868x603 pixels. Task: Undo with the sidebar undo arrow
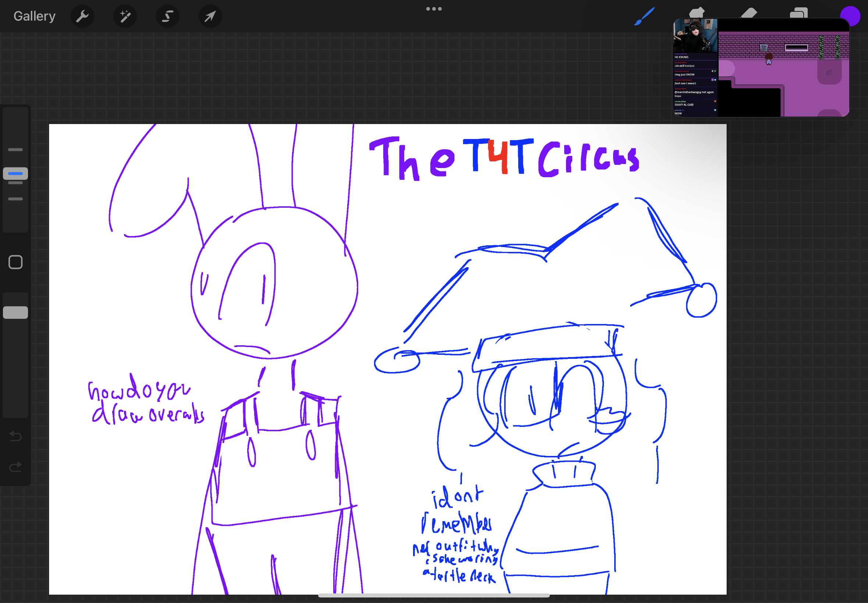(15, 436)
